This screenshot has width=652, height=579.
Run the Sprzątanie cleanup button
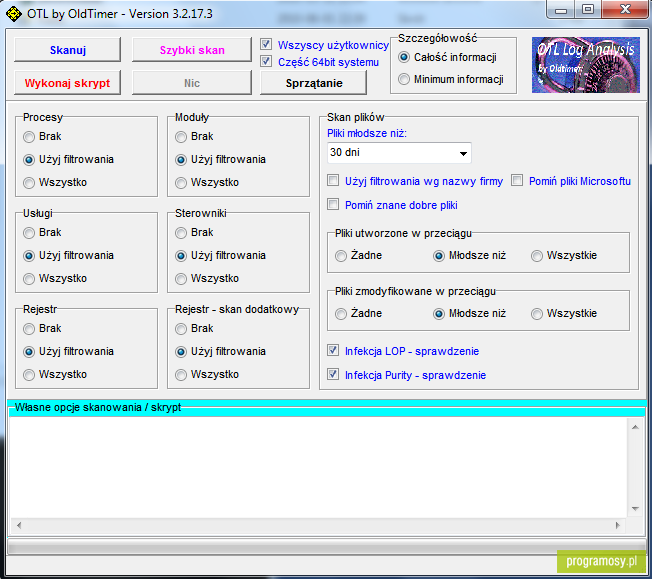tap(314, 83)
